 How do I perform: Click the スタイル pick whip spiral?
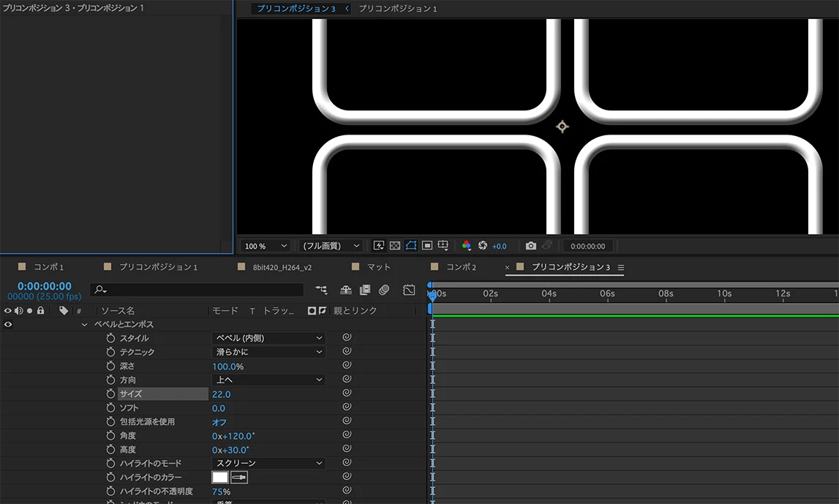tap(347, 337)
